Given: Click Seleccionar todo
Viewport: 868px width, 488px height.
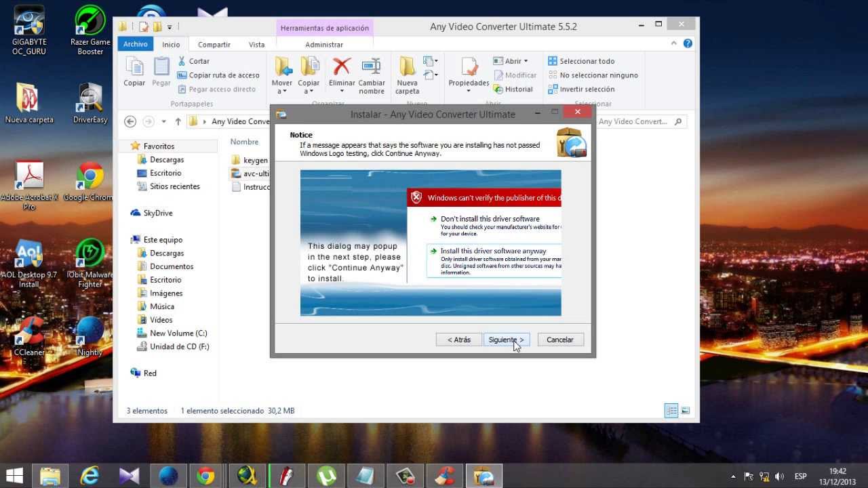Looking at the screenshot, I should [581, 61].
